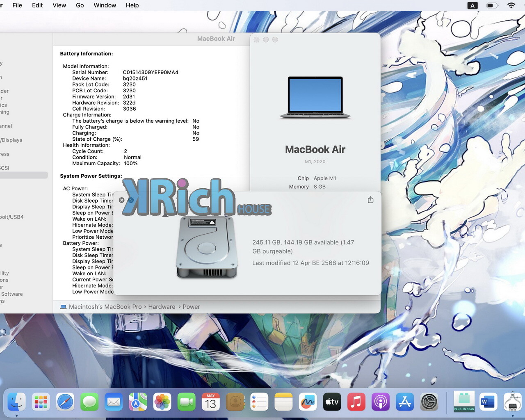Click 'M1, 2020' model subtitle
525x420 pixels.
315,162
